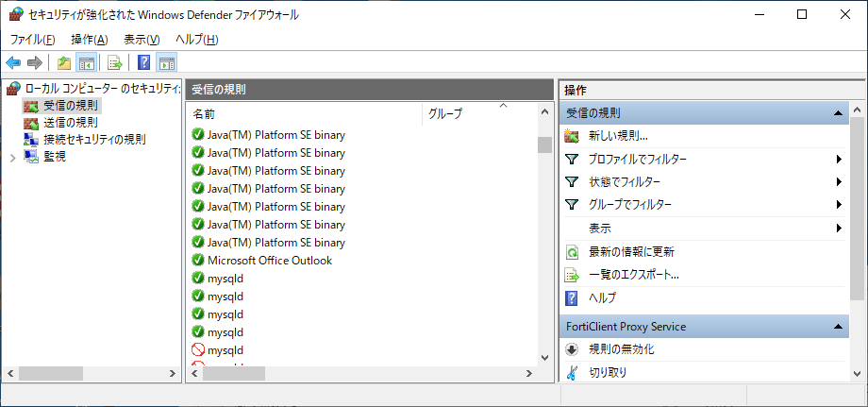Open the 表示(V) menu
Viewport: 868px width, 407px height.
coord(142,40)
